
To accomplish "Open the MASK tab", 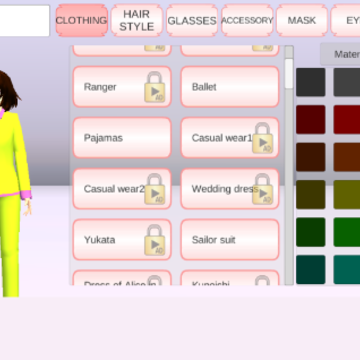I will pyautogui.click(x=302, y=20).
